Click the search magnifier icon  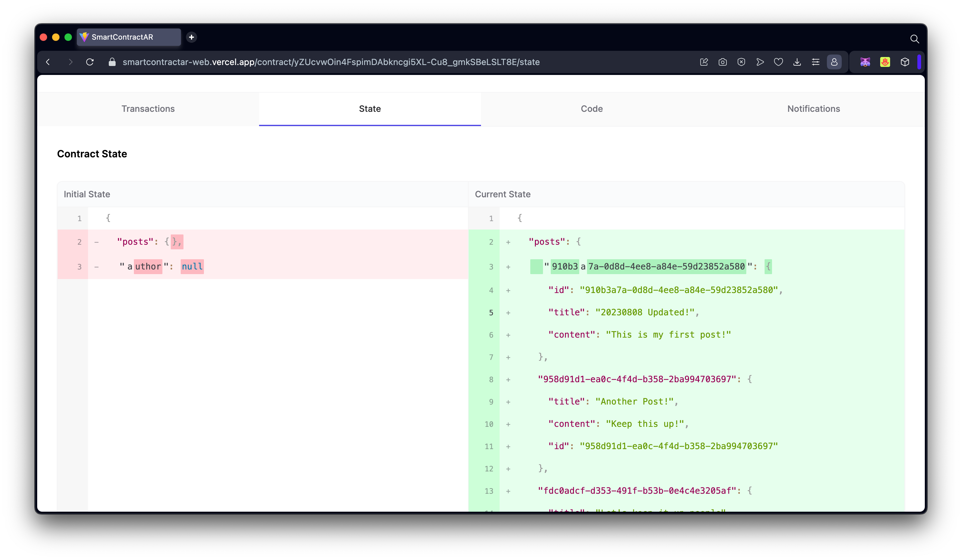click(914, 39)
